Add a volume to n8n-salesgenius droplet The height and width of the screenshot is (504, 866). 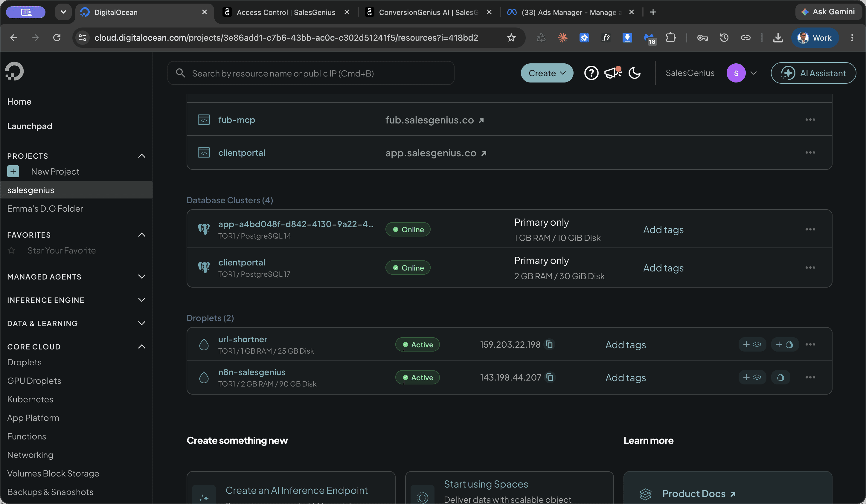752,377
